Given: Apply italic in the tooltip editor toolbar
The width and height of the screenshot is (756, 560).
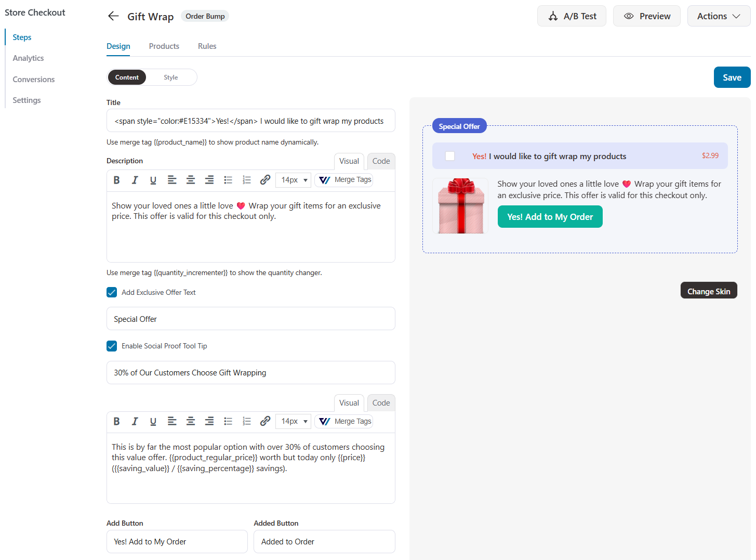Looking at the screenshot, I should [x=135, y=422].
